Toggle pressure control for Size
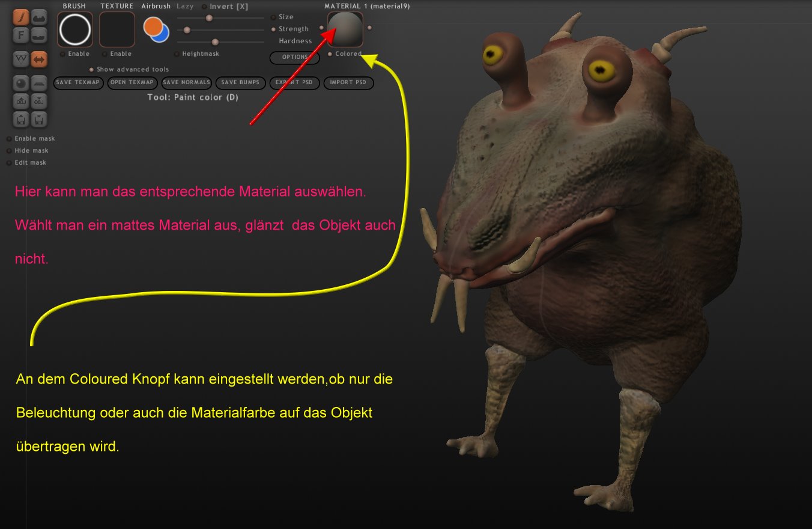This screenshot has width=812, height=529. pyautogui.click(x=273, y=17)
